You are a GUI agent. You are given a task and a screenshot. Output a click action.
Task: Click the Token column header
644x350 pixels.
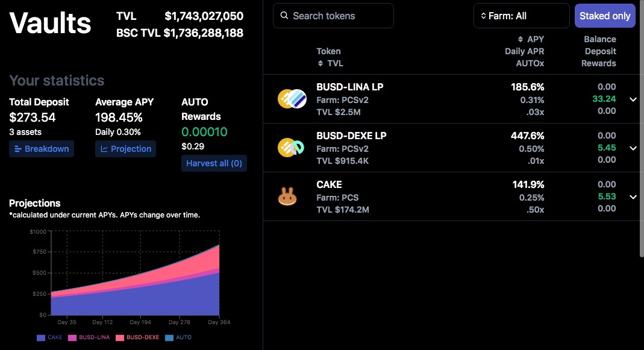tap(328, 51)
